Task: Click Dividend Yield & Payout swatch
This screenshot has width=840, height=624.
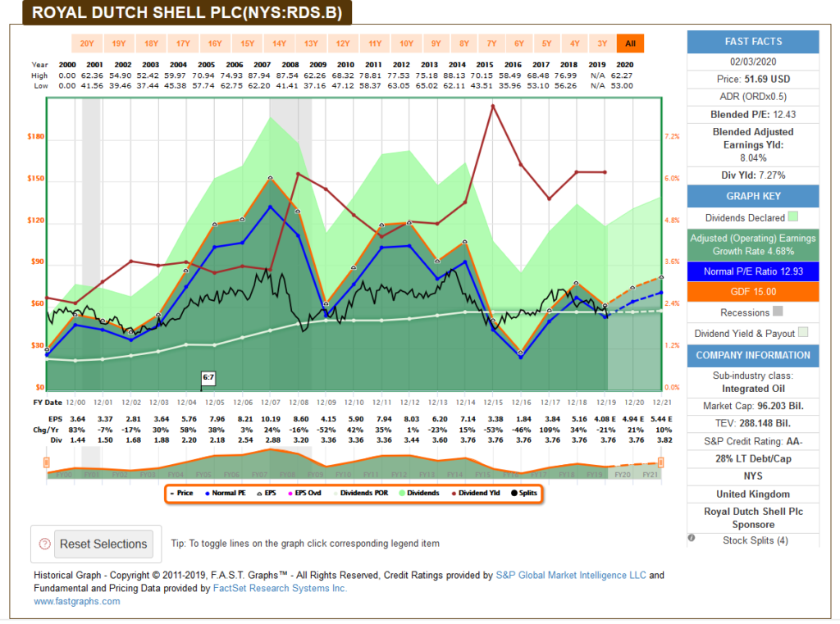Action: pos(803,332)
